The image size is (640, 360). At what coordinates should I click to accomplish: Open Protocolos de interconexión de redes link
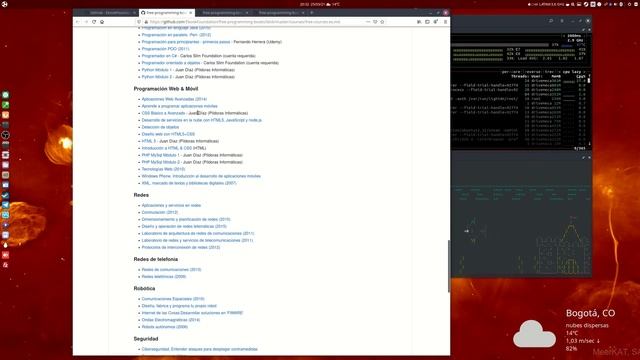(x=180, y=247)
